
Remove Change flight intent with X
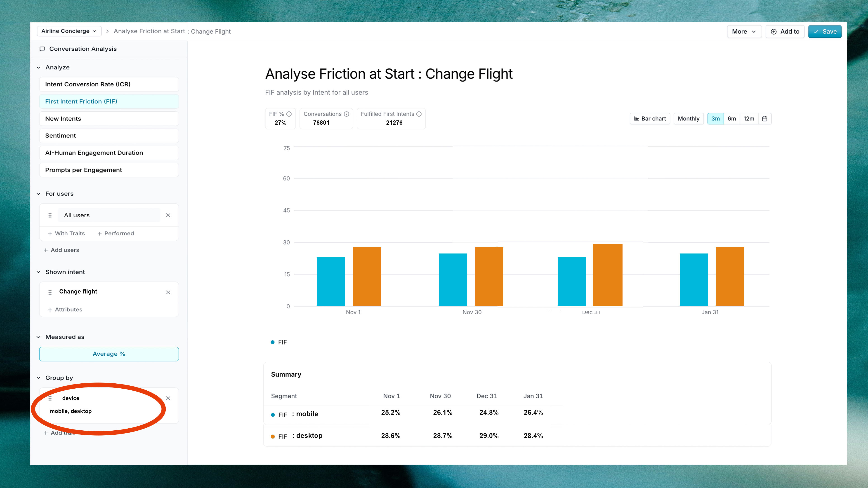[x=168, y=292]
